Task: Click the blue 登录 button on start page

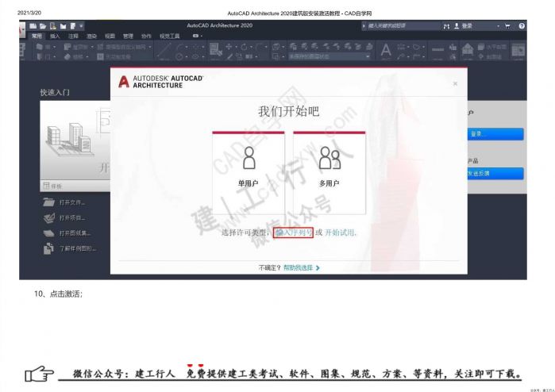Action: click(x=495, y=134)
